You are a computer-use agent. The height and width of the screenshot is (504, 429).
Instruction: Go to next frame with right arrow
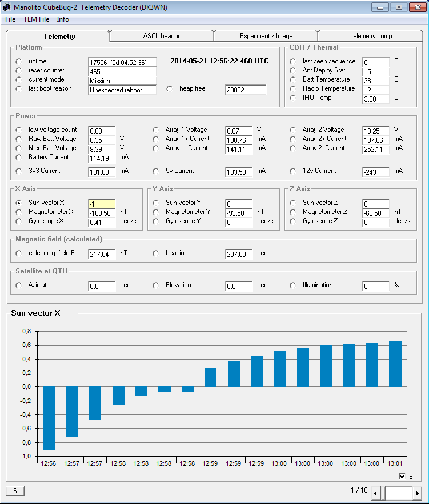click(418, 493)
